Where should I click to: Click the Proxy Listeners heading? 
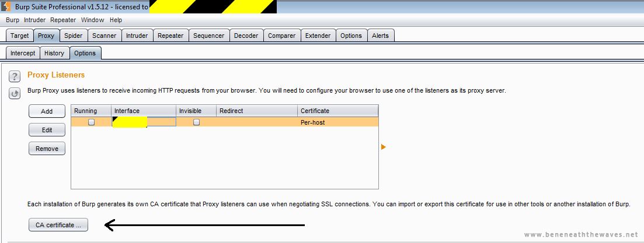(56, 75)
